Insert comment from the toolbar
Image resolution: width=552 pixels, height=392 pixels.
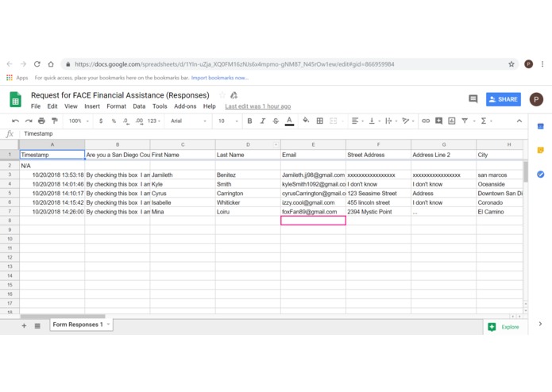point(438,121)
